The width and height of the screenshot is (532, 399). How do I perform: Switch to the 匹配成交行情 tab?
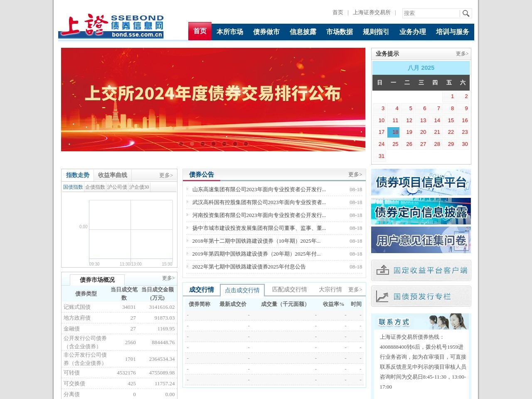point(289,290)
